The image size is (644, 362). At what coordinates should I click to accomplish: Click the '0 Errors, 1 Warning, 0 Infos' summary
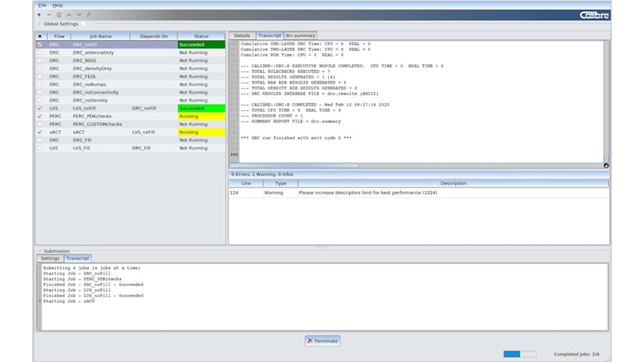click(x=262, y=175)
